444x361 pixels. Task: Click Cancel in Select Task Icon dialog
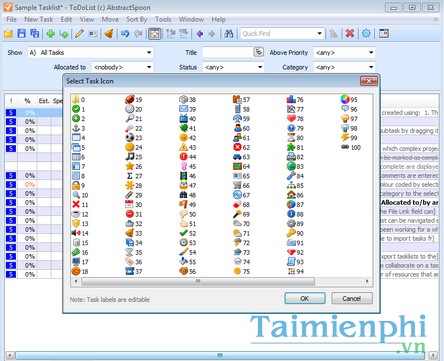[x=352, y=298]
